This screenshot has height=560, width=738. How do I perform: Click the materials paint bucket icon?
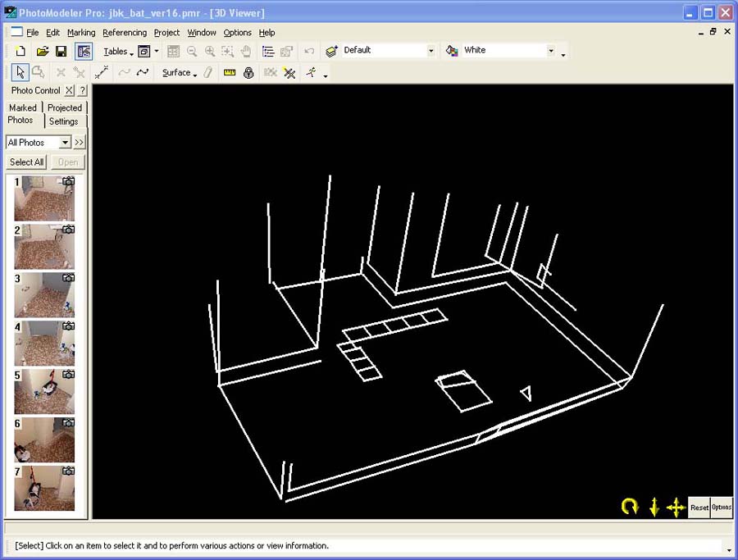pos(452,51)
